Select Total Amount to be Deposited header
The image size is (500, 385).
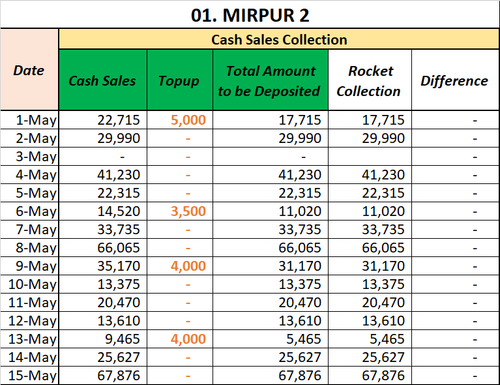coord(270,80)
